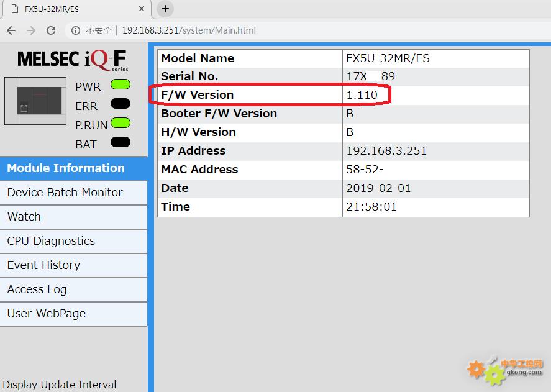
Task: Click the IP value 192.168.3.251 in table
Action: (386, 151)
